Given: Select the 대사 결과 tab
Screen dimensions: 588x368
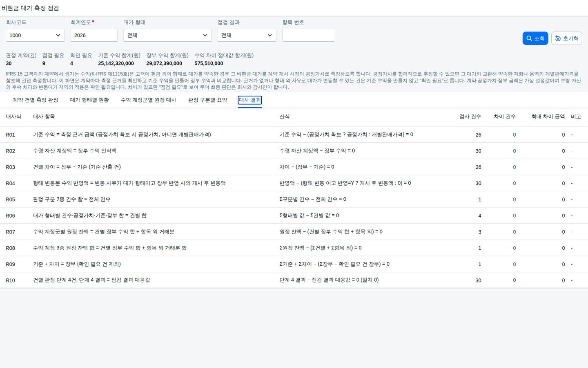Looking at the screenshot, I should click(250, 100).
